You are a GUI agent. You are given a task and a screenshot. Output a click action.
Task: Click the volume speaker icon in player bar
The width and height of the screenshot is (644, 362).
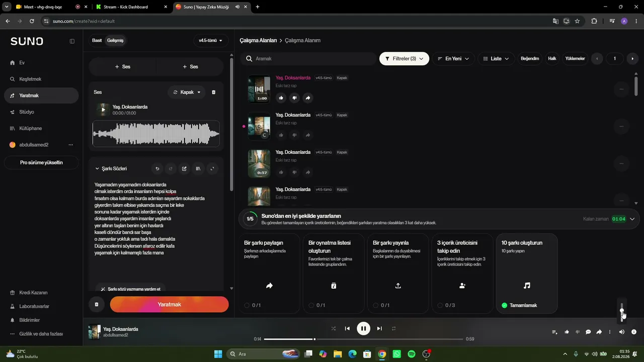pos(622,332)
